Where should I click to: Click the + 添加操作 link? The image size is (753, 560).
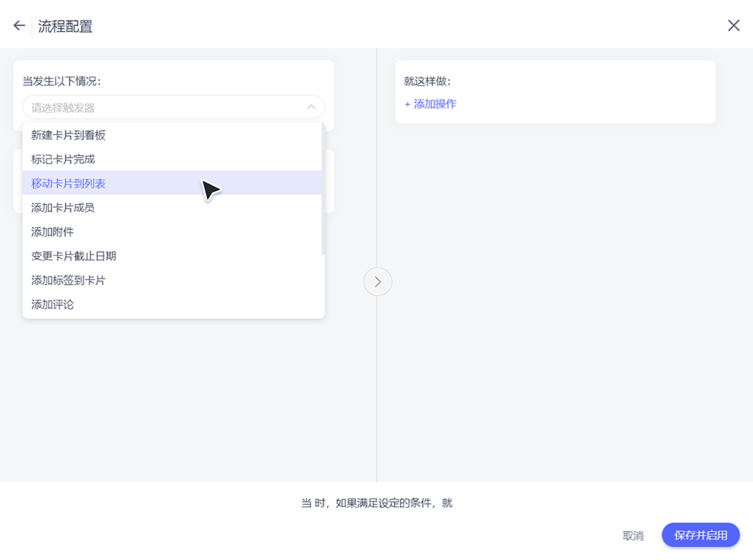click(429, 103)
